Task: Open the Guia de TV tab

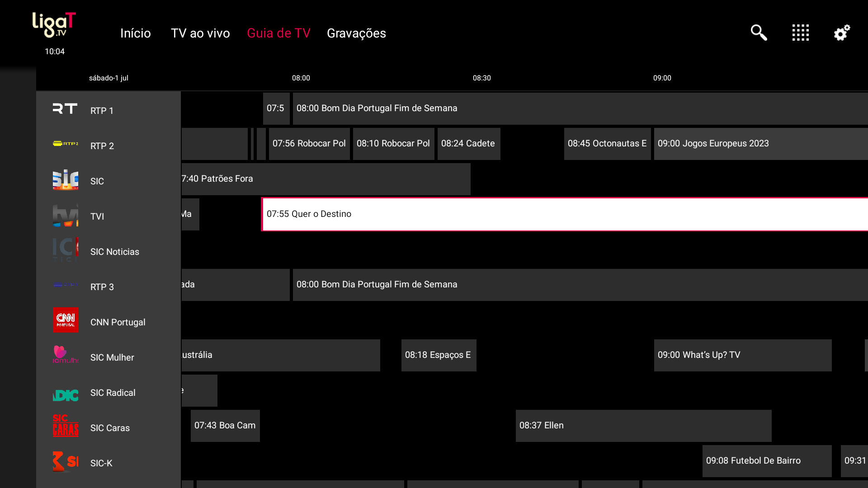Action: tap(278, 33)
